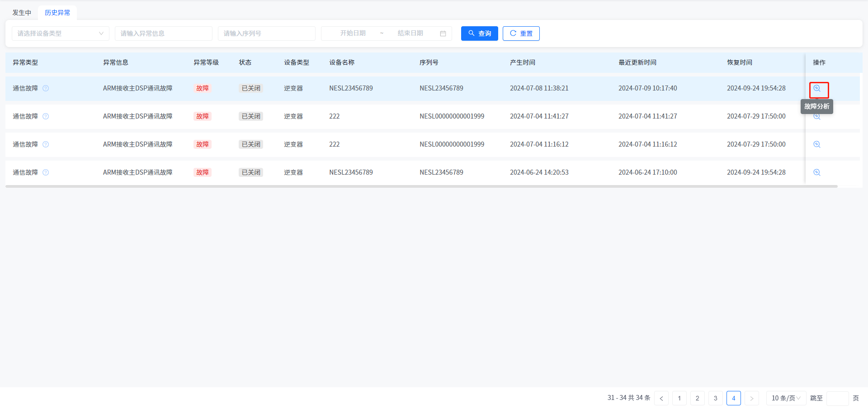Click help icon beside first 通信故障
Image resolution: width=868 pixels, height=409 pixels.
click(46, 89)
